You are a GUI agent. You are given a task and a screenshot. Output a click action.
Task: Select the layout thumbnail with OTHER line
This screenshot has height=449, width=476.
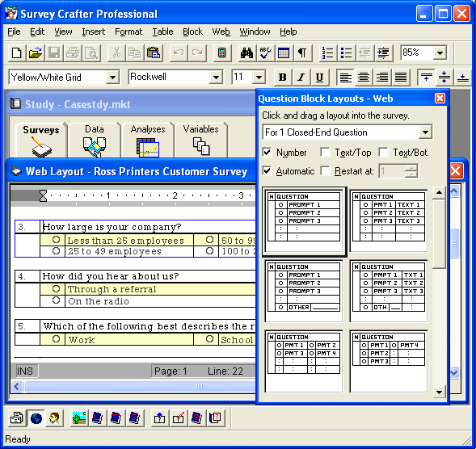[304, 291]
